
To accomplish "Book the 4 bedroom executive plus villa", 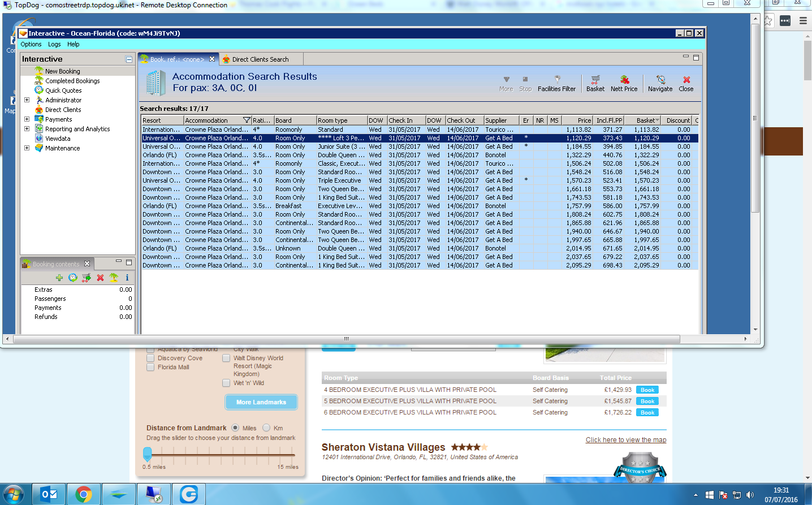I will tap(647, 390).
